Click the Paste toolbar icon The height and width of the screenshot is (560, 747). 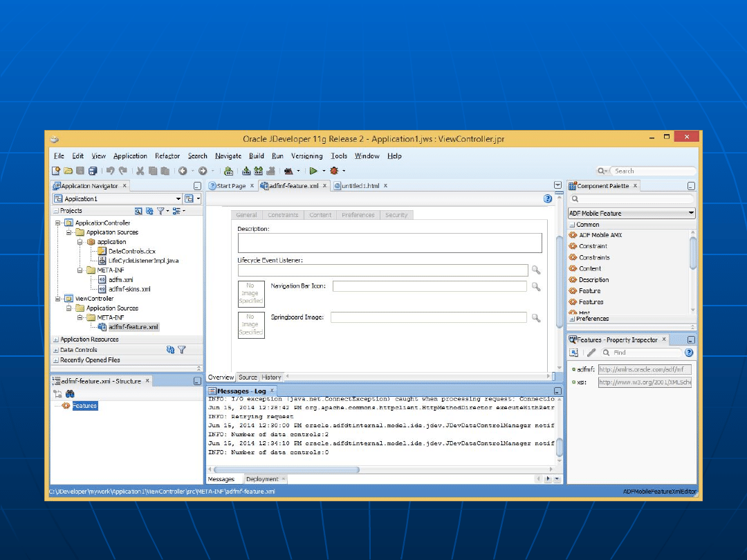coord(165,171)
